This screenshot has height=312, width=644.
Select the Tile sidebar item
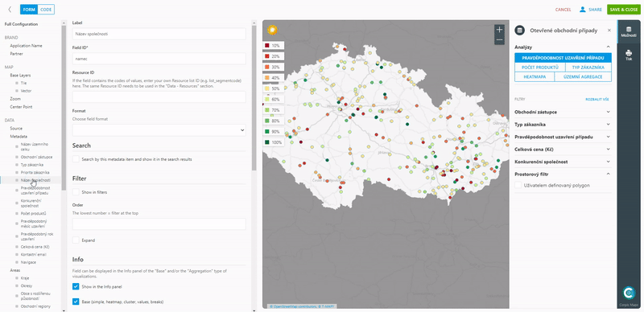click(x=23, y=83)
